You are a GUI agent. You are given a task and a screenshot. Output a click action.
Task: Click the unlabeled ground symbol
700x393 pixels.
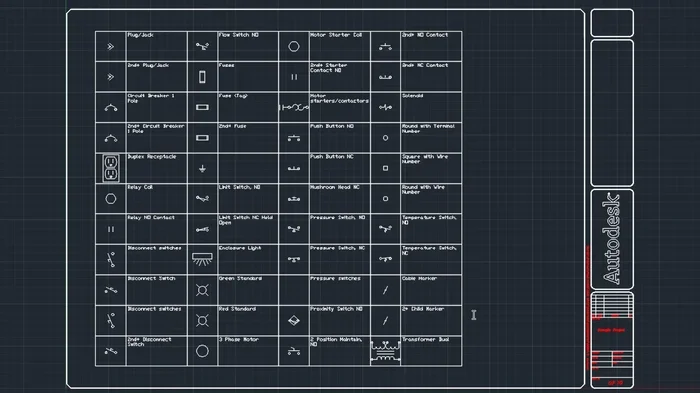pyautogui.click(x=202, y=168)
